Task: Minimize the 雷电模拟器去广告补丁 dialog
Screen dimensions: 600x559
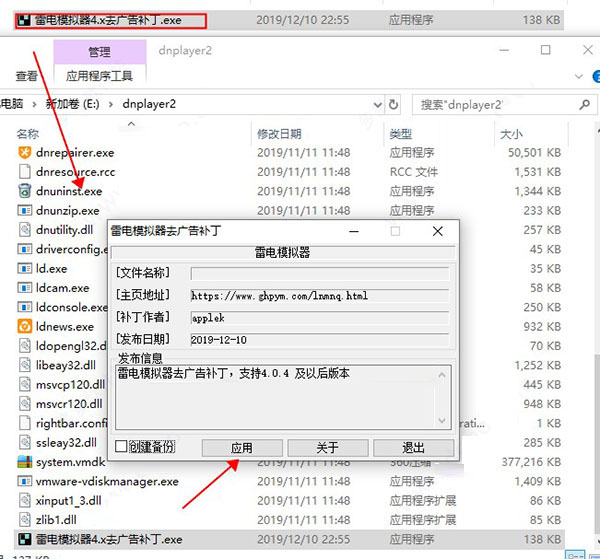Action: coord(354,231)
